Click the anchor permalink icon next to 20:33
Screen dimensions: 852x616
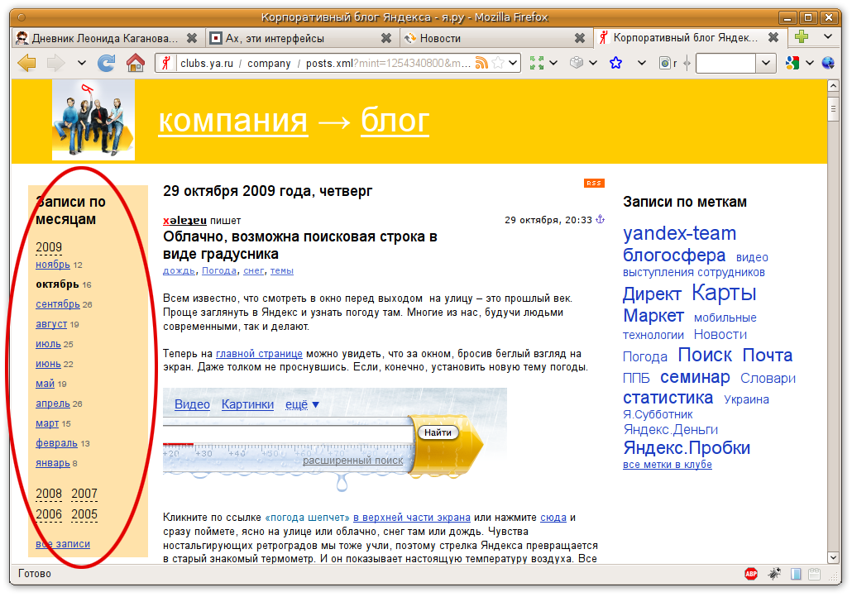tap(601, 219)
